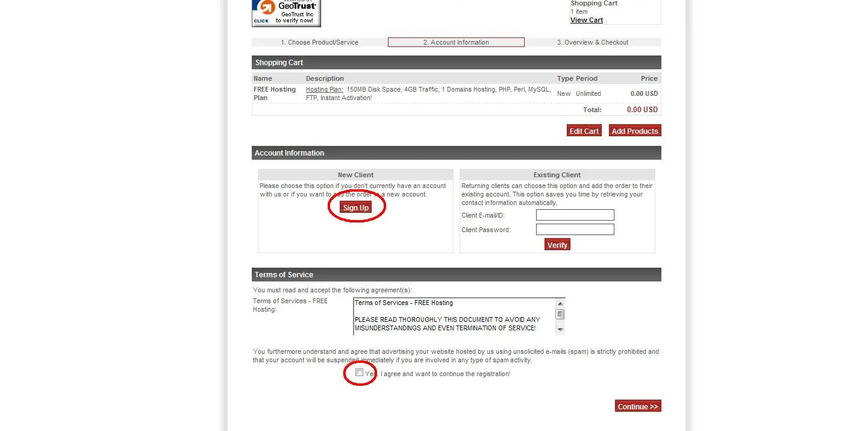Click the 'Description' column header

[325, 78]
